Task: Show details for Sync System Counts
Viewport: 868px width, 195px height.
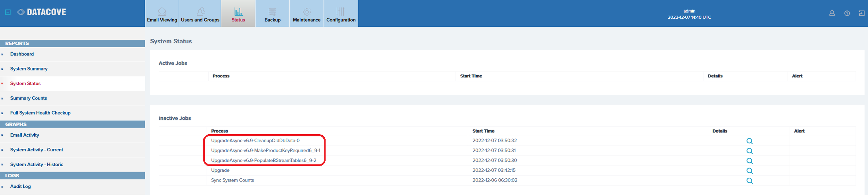Action: (x=750, y=181)
